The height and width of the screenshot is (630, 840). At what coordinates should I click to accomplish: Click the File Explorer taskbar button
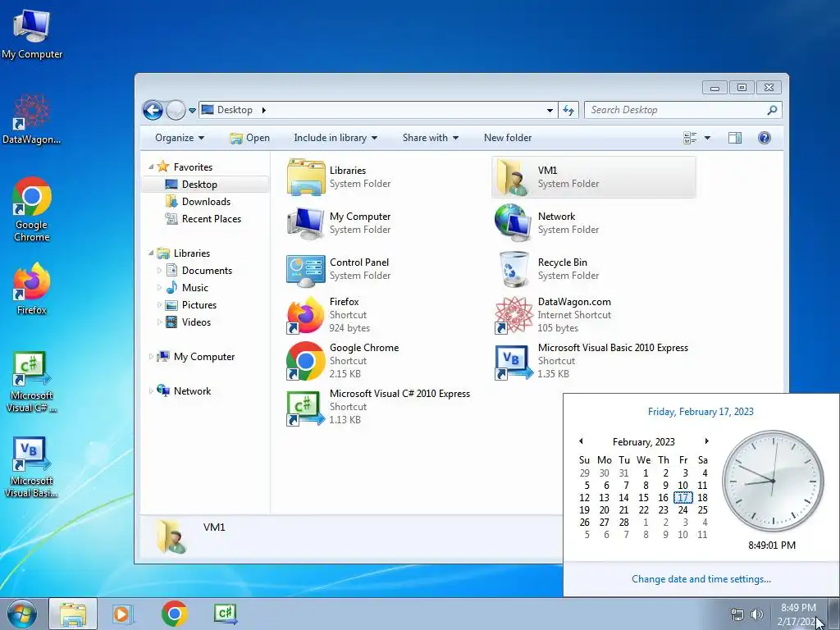[x=73, y=614]
